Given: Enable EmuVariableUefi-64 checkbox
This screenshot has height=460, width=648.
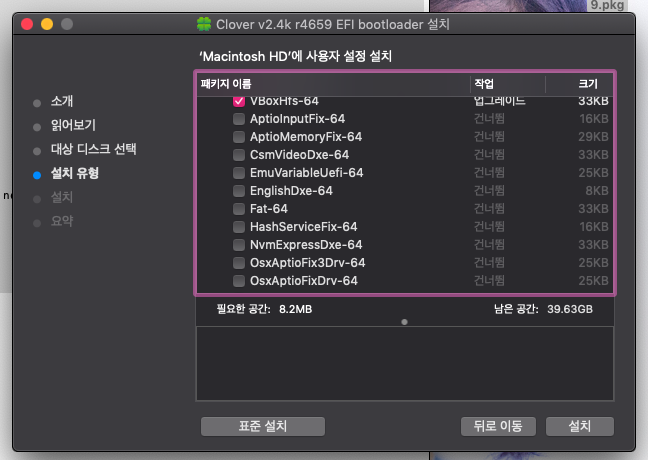Looking at the screenshot, I should [239, 173].
